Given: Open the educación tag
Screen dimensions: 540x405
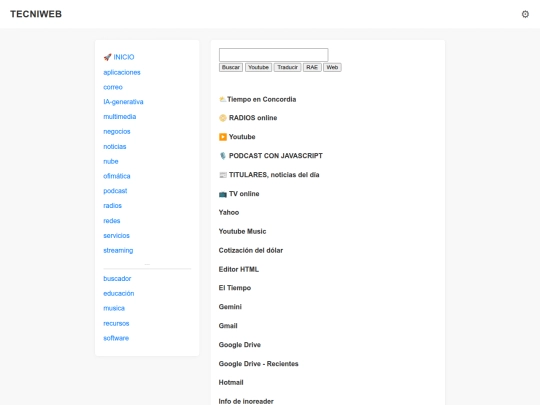Looking at the screenshot, I should (119, 293).
